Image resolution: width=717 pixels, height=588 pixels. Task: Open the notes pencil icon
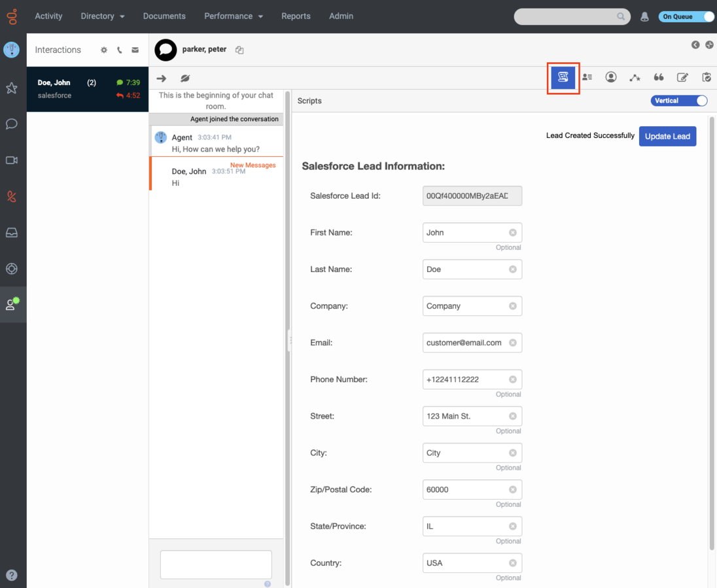(x=682, y=77)
